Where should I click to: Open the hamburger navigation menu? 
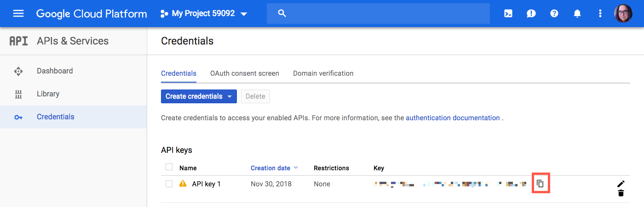(x=18, y=13)
